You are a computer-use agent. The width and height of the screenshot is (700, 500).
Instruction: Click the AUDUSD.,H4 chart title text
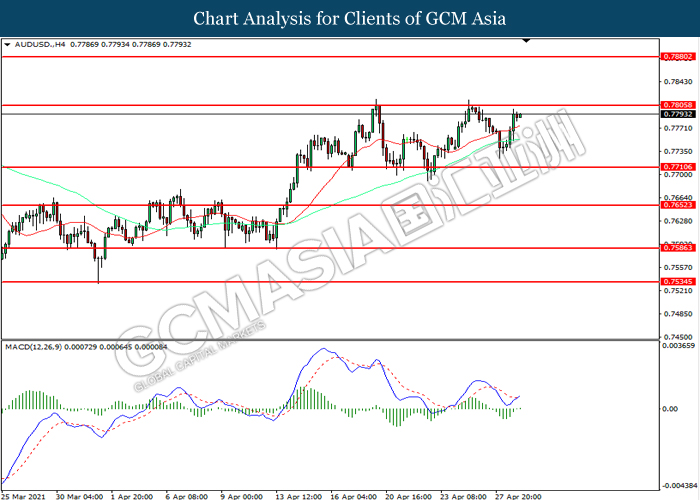click(x=40, y=45)
